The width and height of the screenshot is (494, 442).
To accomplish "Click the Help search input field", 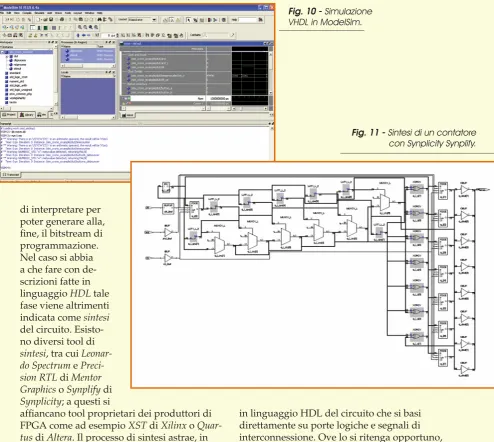I will pos(248,20).
